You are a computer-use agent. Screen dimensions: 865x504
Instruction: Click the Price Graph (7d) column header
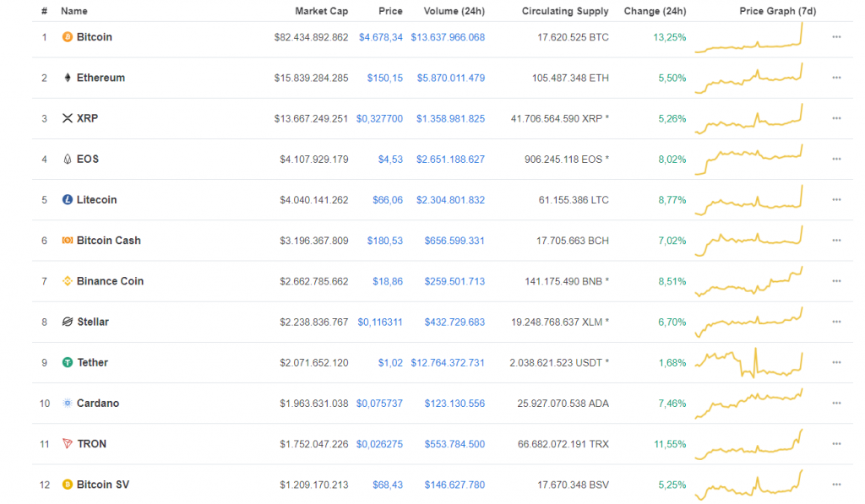(778, 11)
